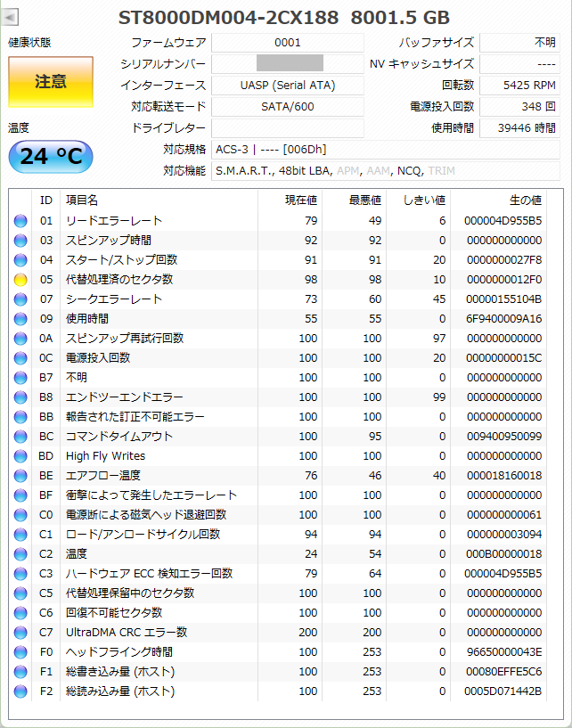The image size is (572, 728).
Task: Select raw value 00080EFFE5C6
Action: 504,672
